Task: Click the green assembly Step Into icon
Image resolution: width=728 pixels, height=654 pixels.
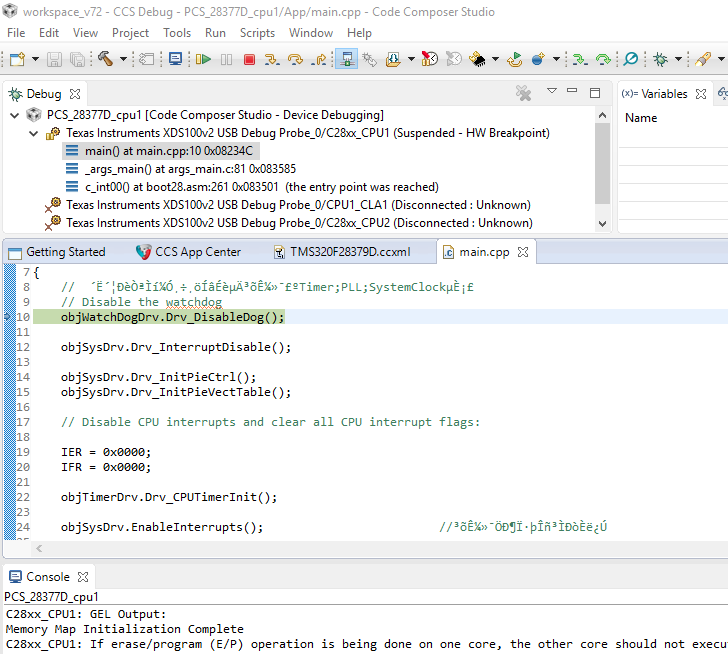Action: pos(580,59)
